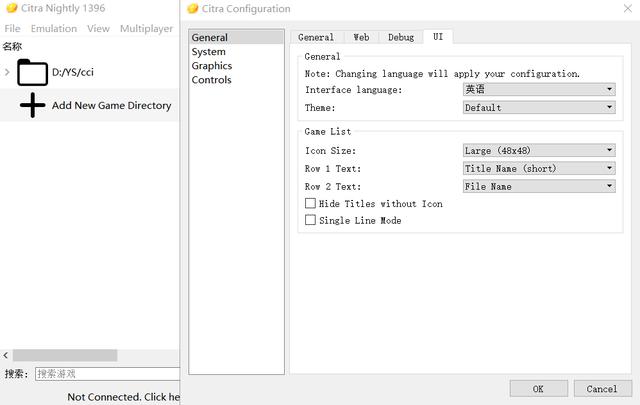This screenshot has width=640, height=405.
Task: Open the Theme dropdown showing Default
Action: 539,107
